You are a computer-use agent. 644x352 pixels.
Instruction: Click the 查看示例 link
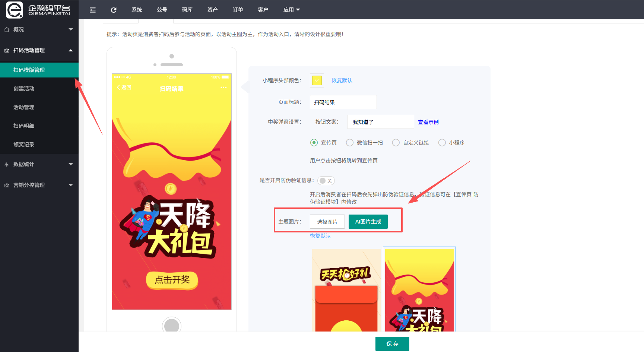(428, 122)
